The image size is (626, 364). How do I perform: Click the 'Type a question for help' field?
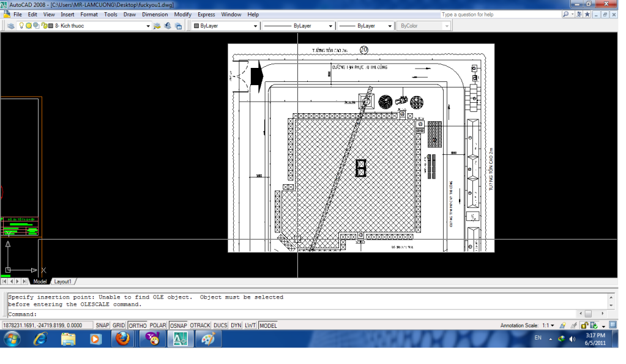500,14
